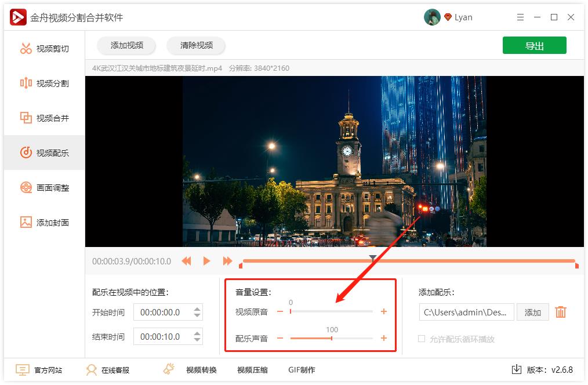This screenshot has width=588, height=385.
Task: Toggle 允许配乐循环播放 checkbox
Action: [x=422, y=339]
